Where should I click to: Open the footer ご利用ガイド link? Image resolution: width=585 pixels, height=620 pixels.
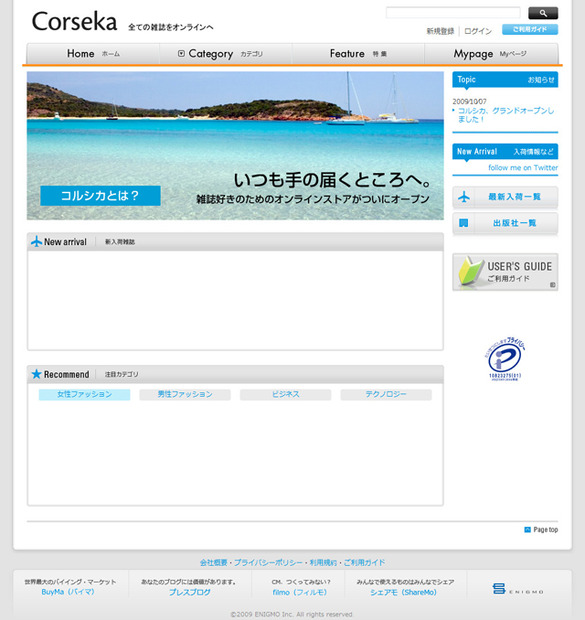pos(364,562)
